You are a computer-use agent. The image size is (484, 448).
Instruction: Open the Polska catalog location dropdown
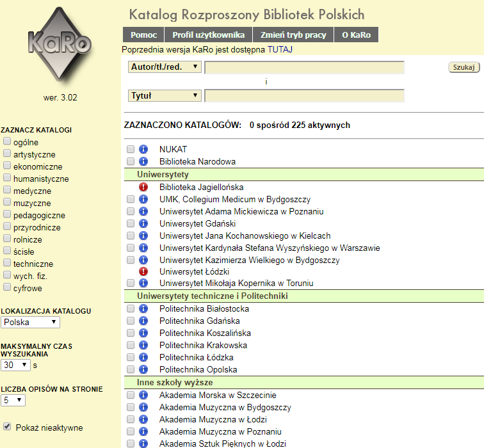[30, 322]
